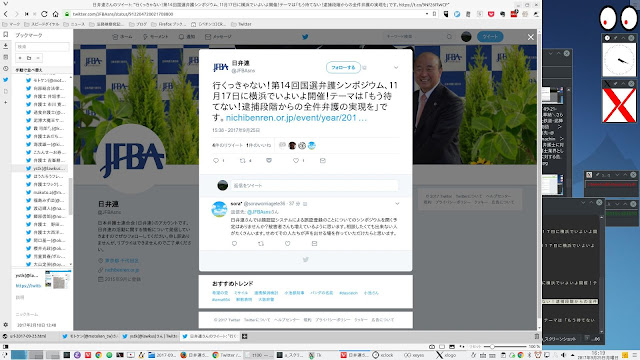This screenshot has height=360, width=640.
Task: Open the address bar URL dropdown arrow
Action: point(427,14)
